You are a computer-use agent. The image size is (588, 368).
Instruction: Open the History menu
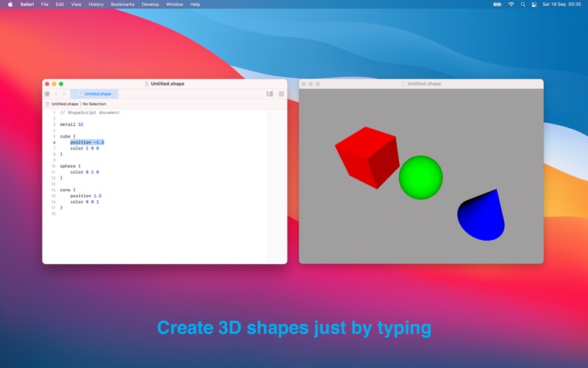pyautogui.click(x=96, y=4)
